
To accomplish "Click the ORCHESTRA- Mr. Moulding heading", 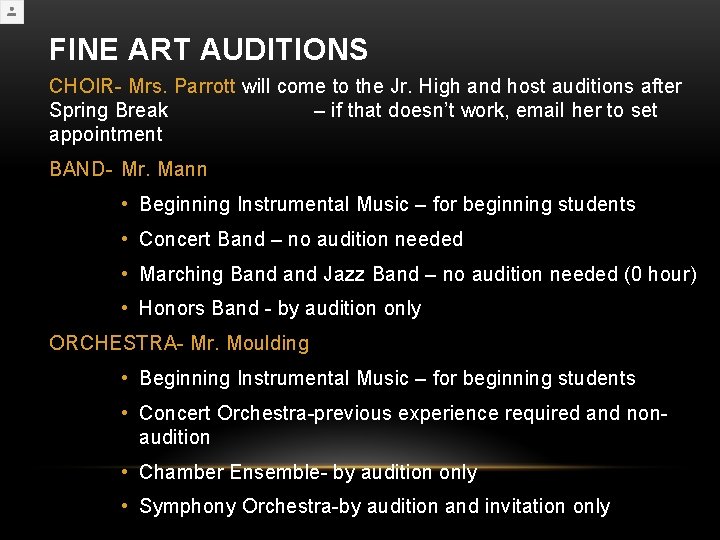I will click(x=179, y=343).
